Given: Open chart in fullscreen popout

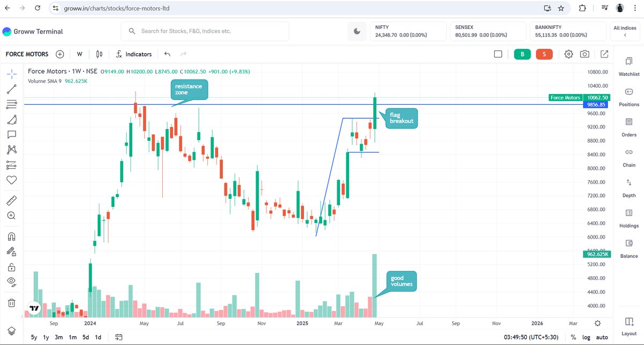Looking at the screenshot, I should point(605,54).
